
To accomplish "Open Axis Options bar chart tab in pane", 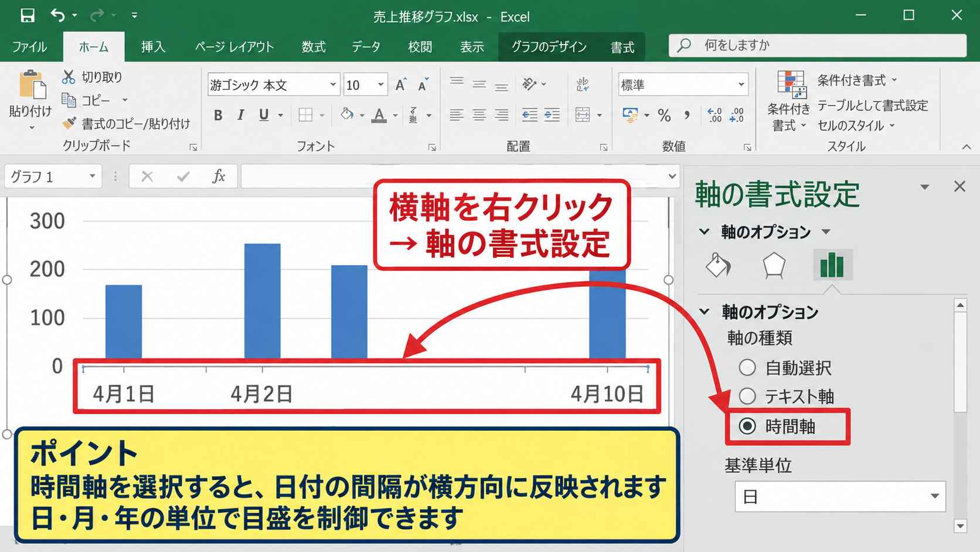I will [832, 265].
